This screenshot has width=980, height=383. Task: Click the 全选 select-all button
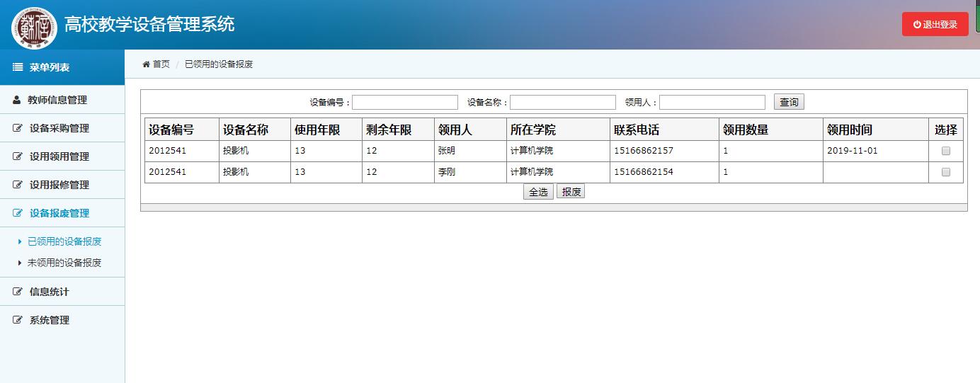(538, 192)
